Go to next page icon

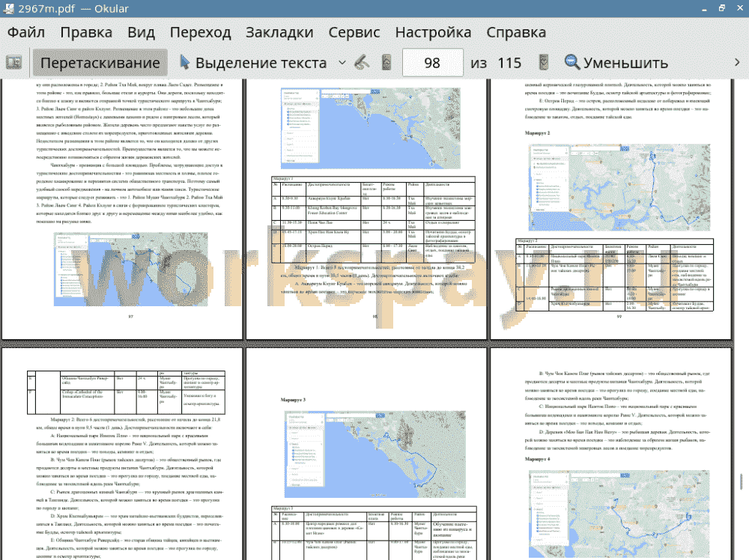pos(543,63)
